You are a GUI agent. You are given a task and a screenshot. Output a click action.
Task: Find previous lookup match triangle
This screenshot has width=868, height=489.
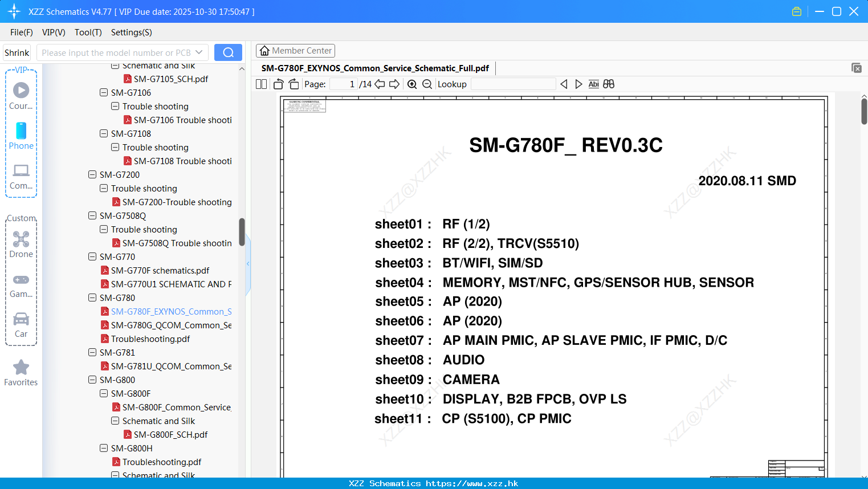(564, 84)
